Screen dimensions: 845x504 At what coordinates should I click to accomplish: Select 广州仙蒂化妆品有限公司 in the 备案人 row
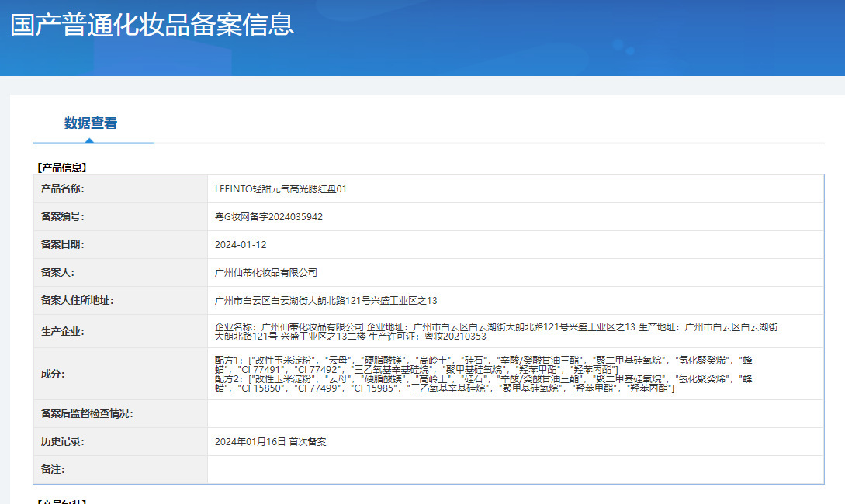(x=265, y=273)
